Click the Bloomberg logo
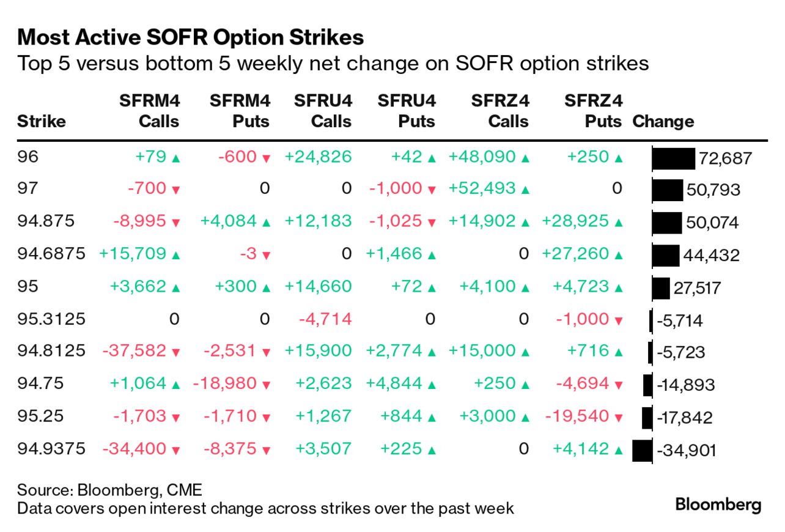The height and width of the screenshot is (532, 785). point(718,505)
